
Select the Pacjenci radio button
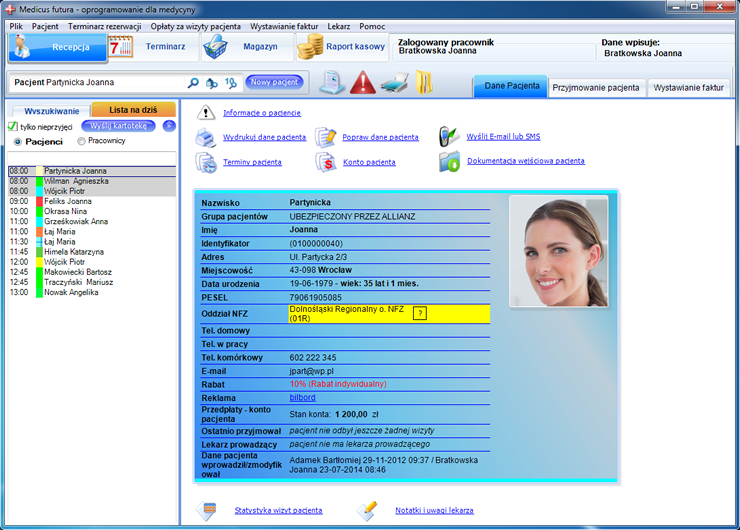click(17, 142)
